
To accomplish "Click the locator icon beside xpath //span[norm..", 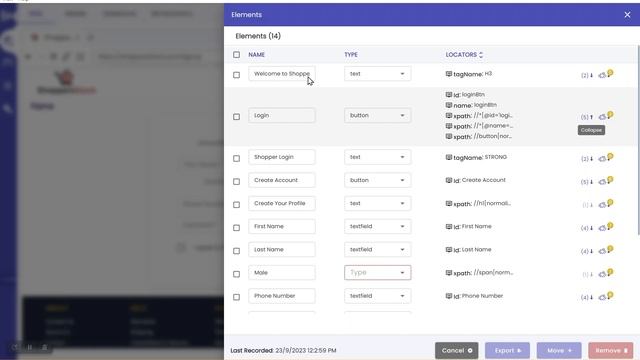I will pyautogui.click(x=449, y=273).
